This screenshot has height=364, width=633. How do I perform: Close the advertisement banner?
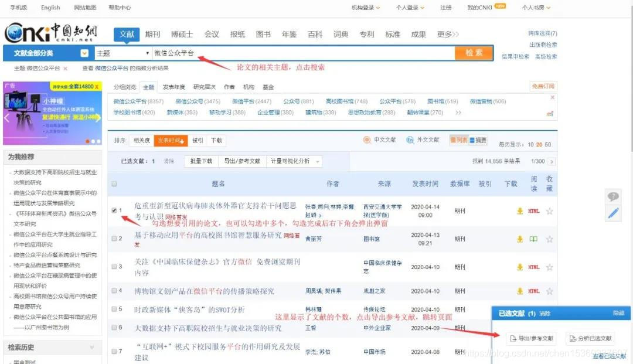coord(97,87)
